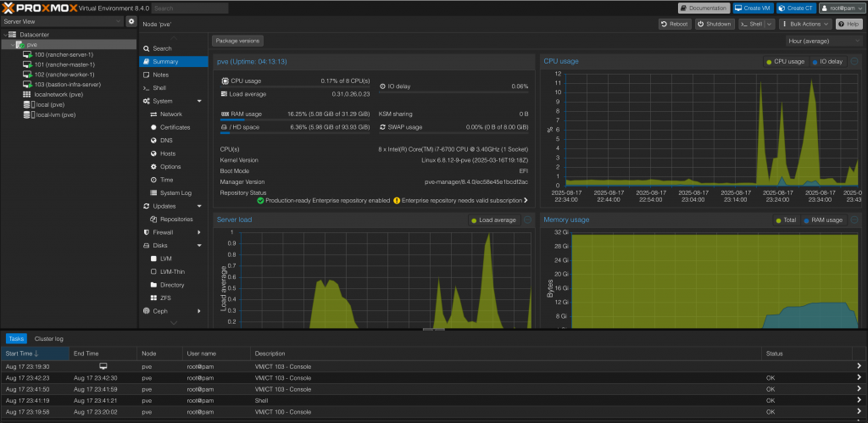This screenshot has width=868, height=423.
Task: Open the ZFS disks item
Action: click(173, 298)
